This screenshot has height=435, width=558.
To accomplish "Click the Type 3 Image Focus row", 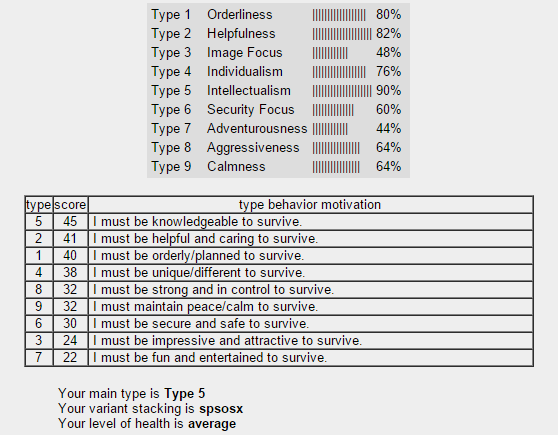I will coord(276,53).
